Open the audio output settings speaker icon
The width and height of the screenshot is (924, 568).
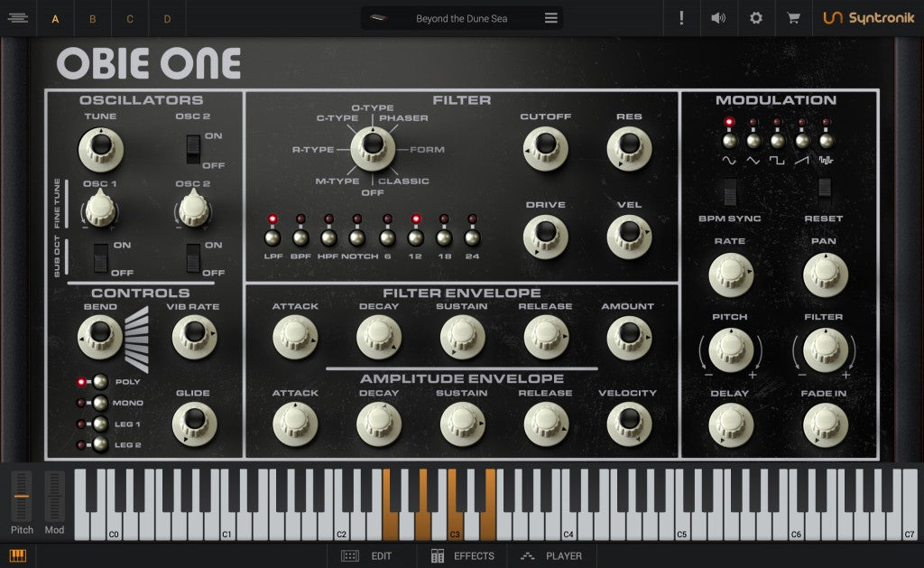pos(718,17)
